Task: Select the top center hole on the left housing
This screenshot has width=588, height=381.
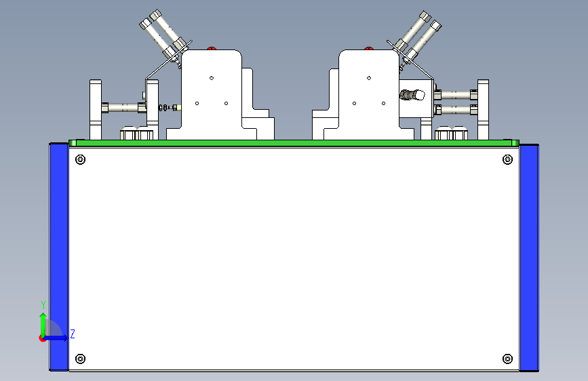Action: [212, 78]
